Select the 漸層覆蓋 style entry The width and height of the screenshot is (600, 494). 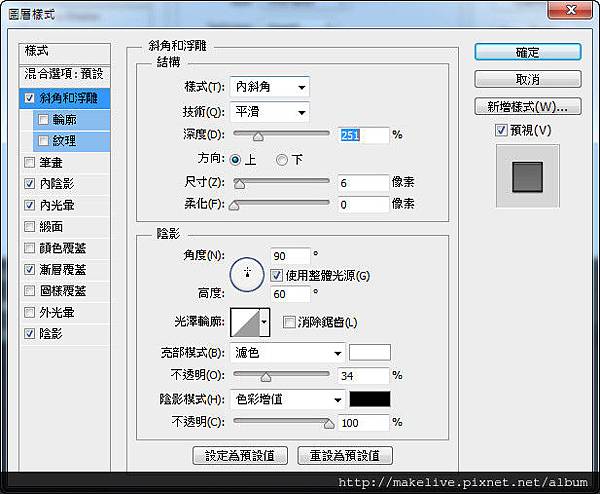pyautogui.click(x=63, y=270)
